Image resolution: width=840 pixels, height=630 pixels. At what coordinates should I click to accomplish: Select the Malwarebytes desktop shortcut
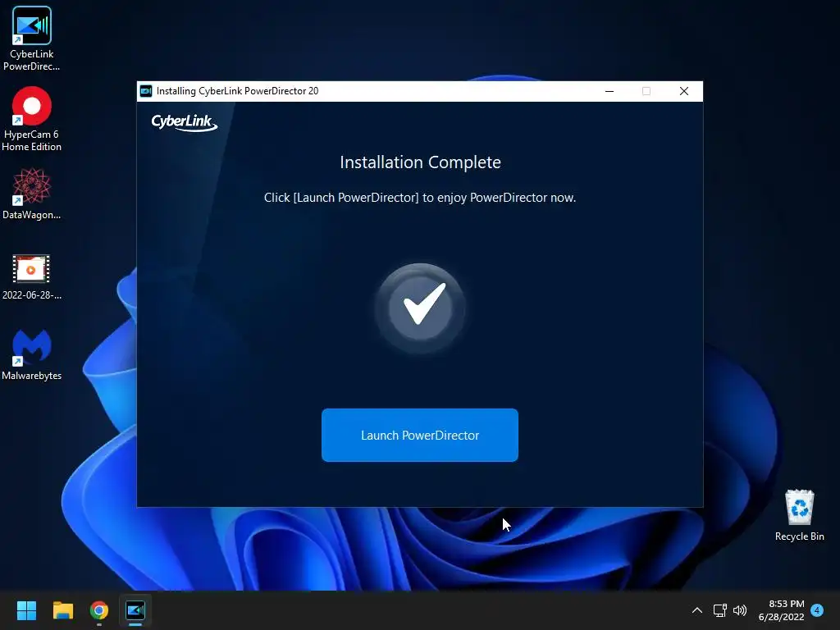pyautogui.click(x=32, y=354)
